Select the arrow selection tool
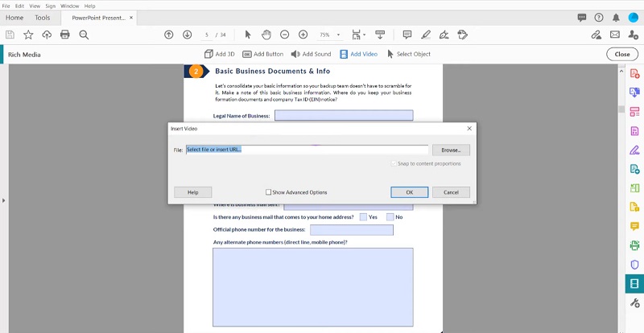Screen dimensions: 644x333 pos(248,35)
